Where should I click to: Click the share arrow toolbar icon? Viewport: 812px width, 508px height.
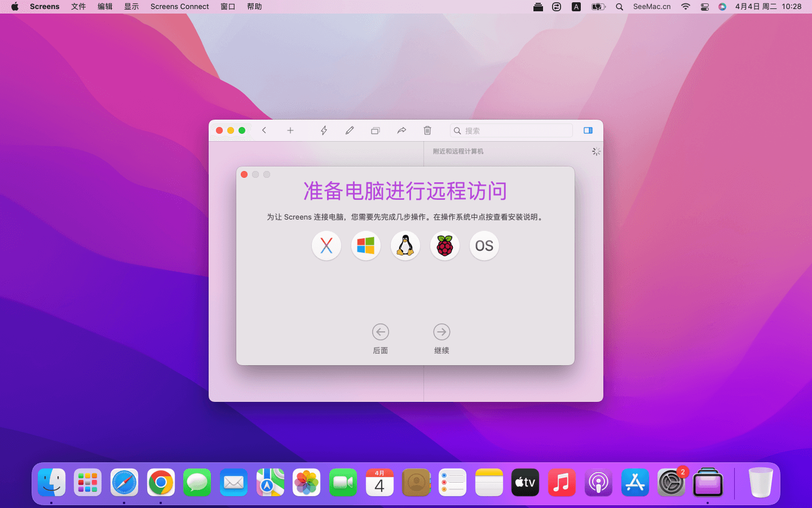401,130
